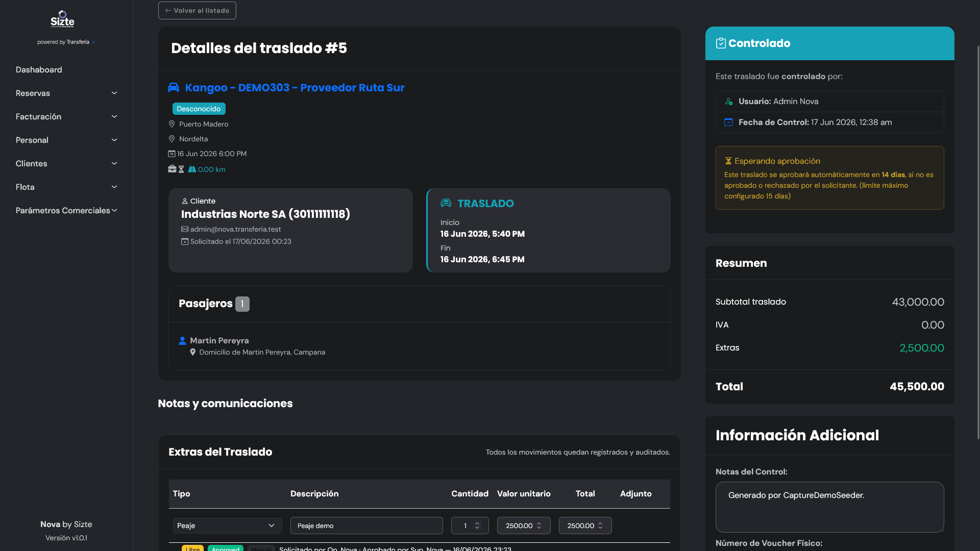
Task: Click the green user-check icon beside Usuario
Action: [x=729, y=102]
